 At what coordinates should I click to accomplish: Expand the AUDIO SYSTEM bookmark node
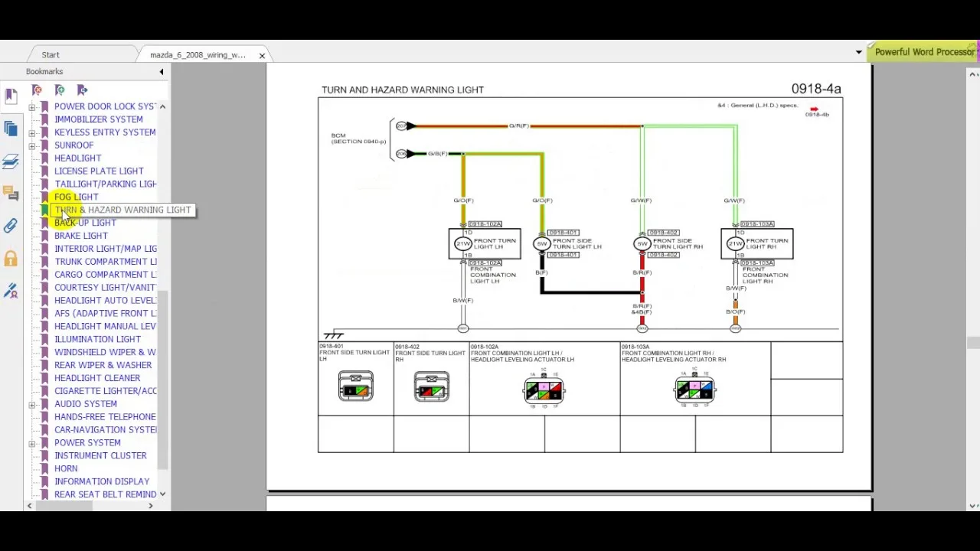[x=32, y=404]
